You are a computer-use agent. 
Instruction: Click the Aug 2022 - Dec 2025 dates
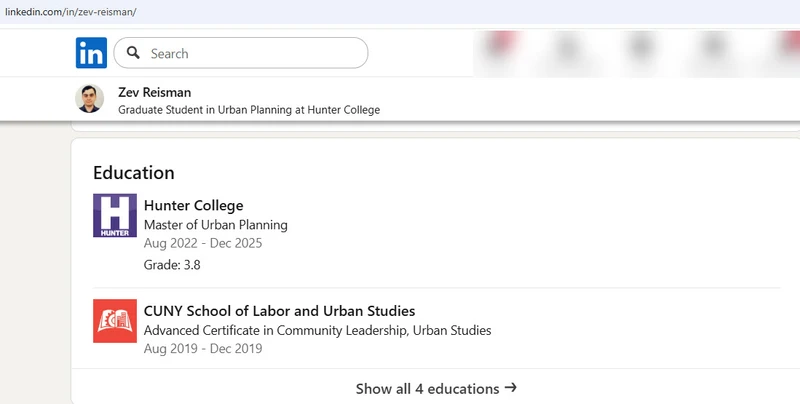click(201, 243)
